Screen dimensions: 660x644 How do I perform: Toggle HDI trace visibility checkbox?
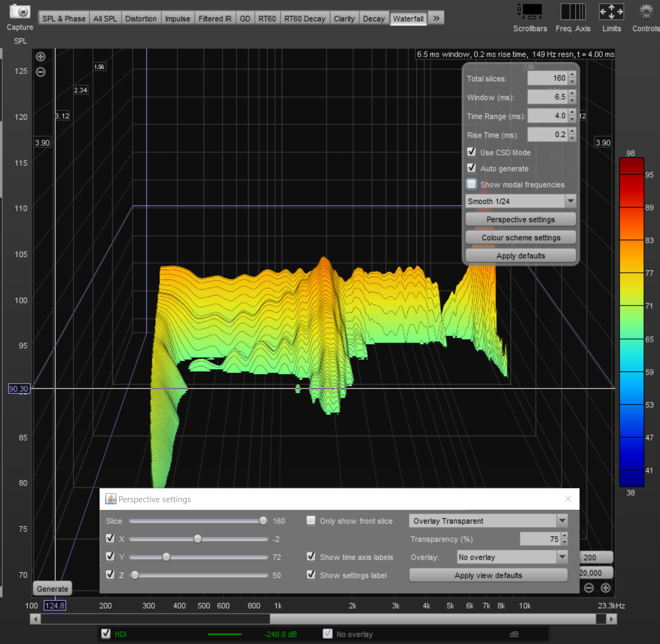tap(106, 634)
